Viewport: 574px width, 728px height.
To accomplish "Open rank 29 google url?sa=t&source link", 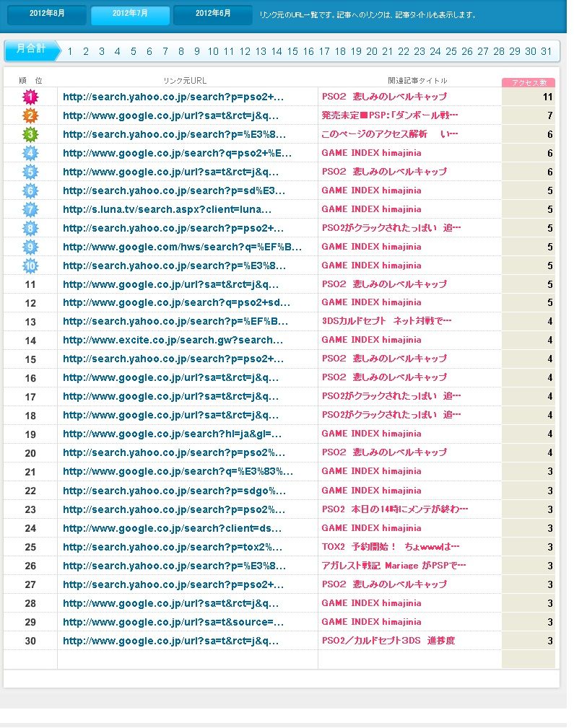I will click(x=173, y=622).
